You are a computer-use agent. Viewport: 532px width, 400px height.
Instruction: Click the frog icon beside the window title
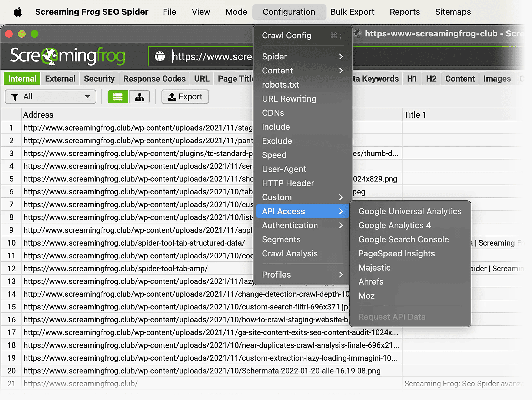click(358, 34)
